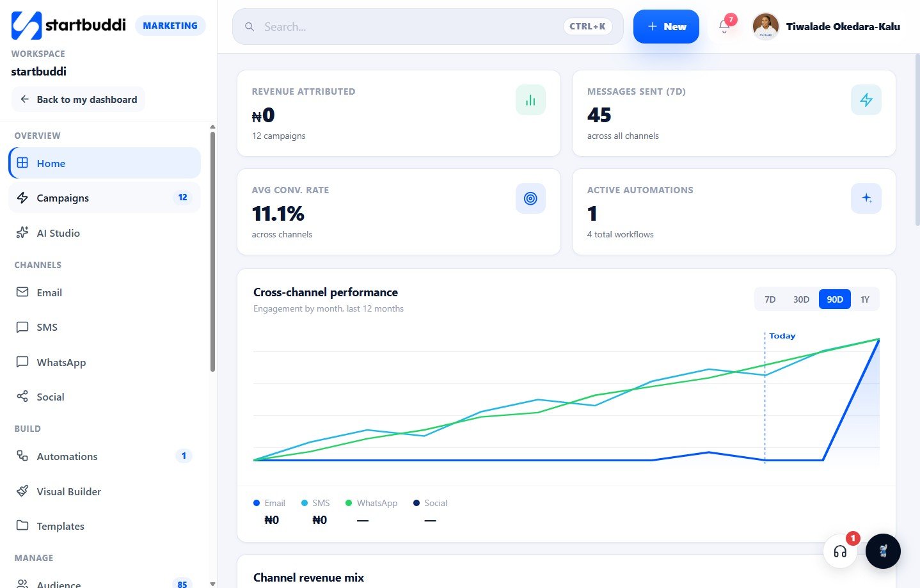Open the Social channel
This screenshot has height=588, width=920.
coord(105,397)
